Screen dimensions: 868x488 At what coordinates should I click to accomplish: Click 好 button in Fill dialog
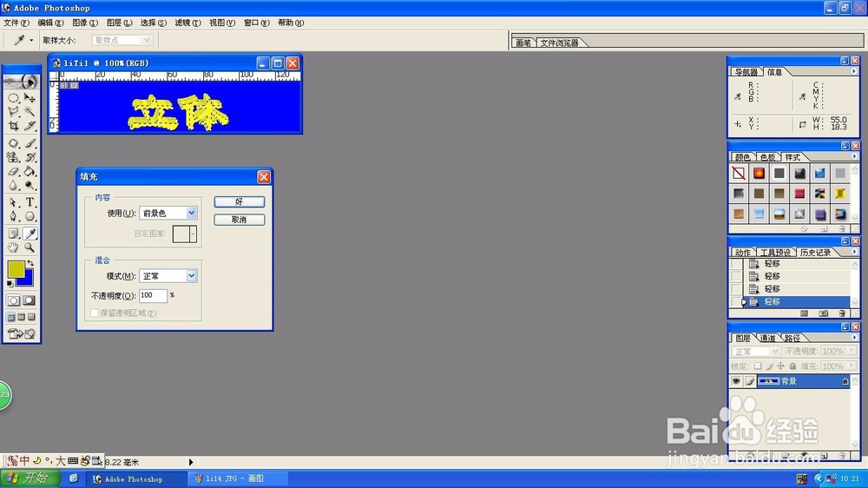240,201
